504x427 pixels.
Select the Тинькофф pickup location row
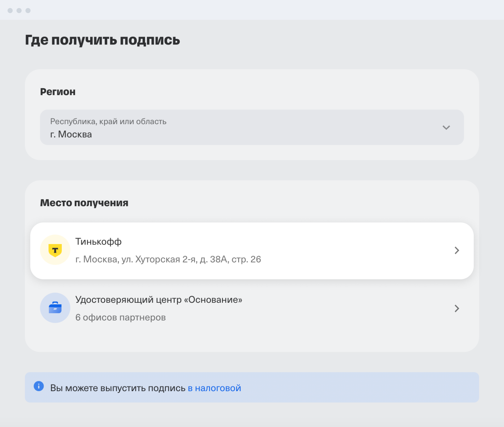pos(252,251)
